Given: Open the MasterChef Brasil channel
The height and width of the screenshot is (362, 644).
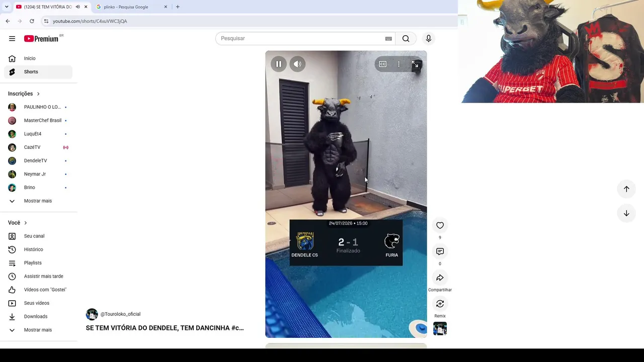Looking at the screenshot, I should (38, 121).
